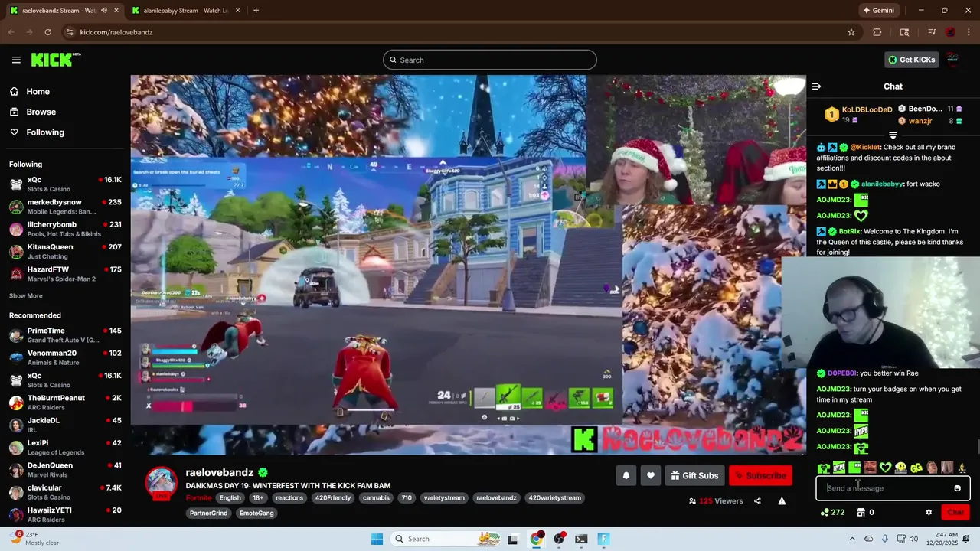This screenshot has width=980, height=551.
Task: Insert the yellow smiley emote
Action: pyautogui.click(x=900, y=468)
